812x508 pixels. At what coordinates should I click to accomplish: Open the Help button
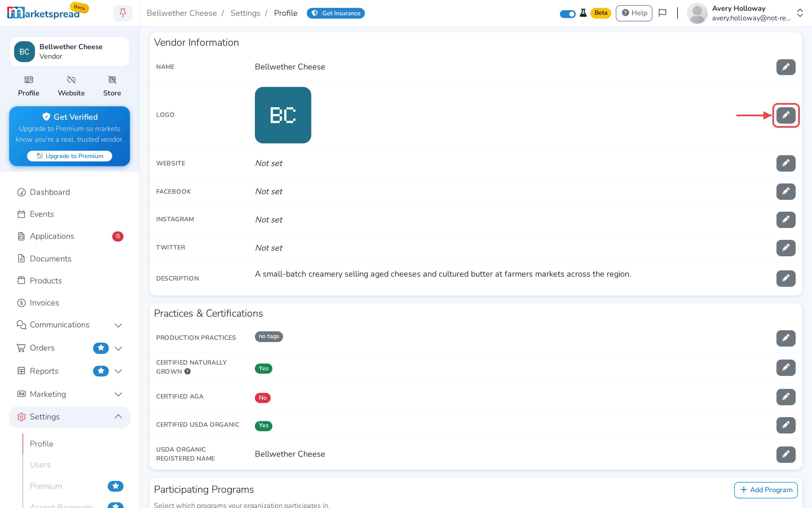tap(634, 13)
